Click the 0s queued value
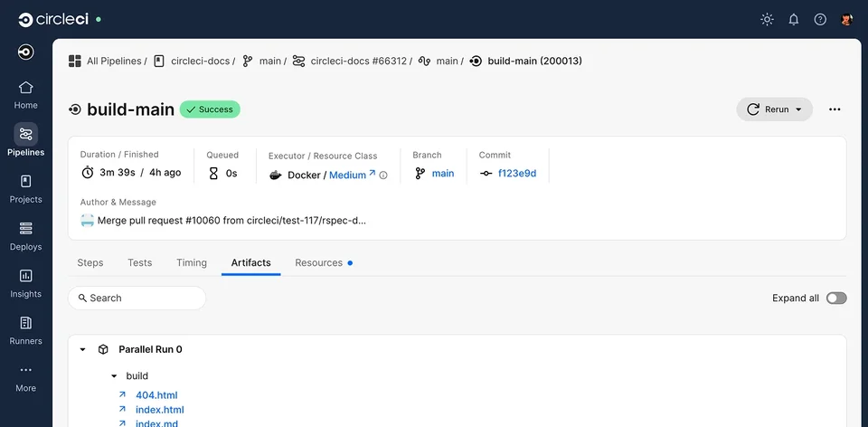This screenshot has width=868, height=427. pyautogui.click(x=231, y=174)
